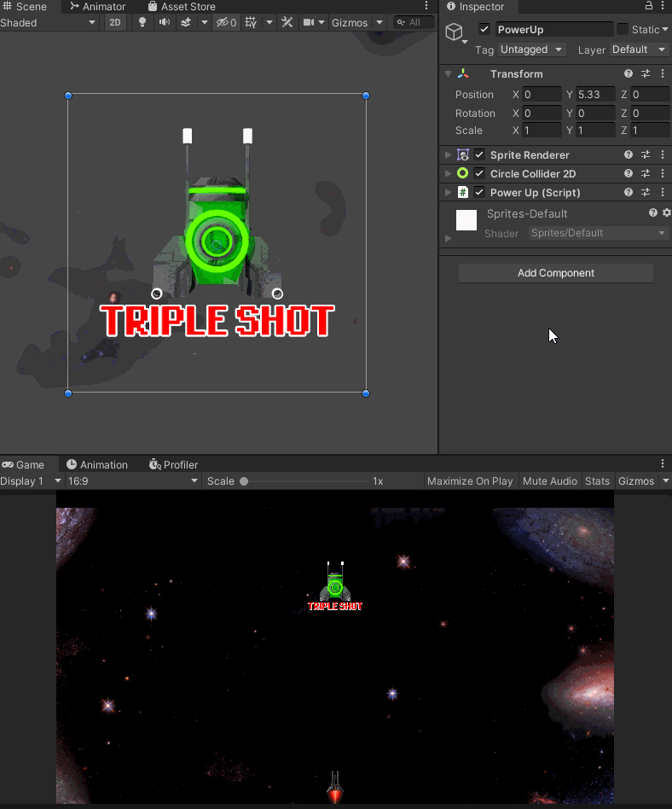The height and width of the screenshot is (809, 672).
Task: Switch to Animator tab
Action: (98, 6)
